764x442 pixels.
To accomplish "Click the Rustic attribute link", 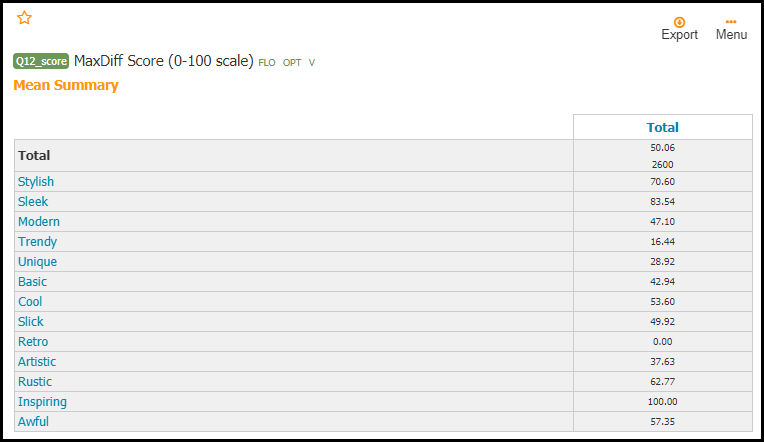I will [35, 382].
